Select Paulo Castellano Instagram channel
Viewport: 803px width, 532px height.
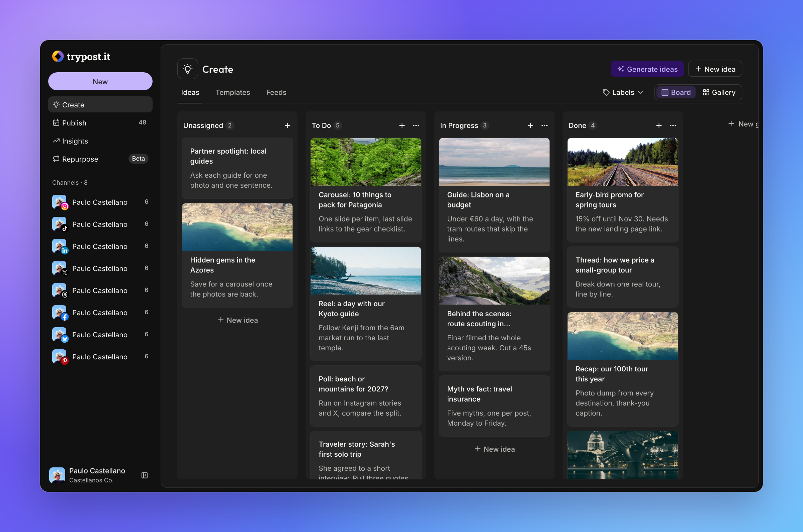100,202
